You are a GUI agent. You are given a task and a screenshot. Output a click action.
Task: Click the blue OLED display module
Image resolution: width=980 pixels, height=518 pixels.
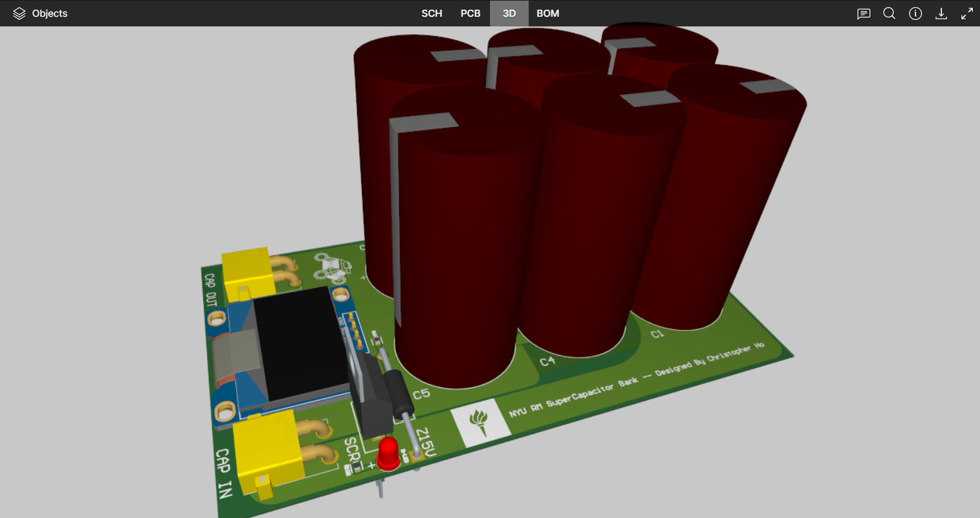click(293, 348)
